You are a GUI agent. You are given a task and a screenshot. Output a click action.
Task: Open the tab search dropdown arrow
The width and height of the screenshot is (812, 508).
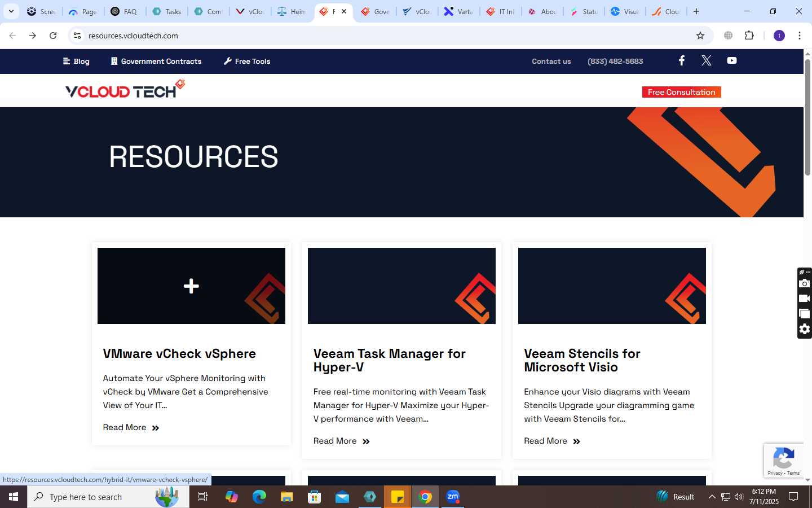(11, 11)
